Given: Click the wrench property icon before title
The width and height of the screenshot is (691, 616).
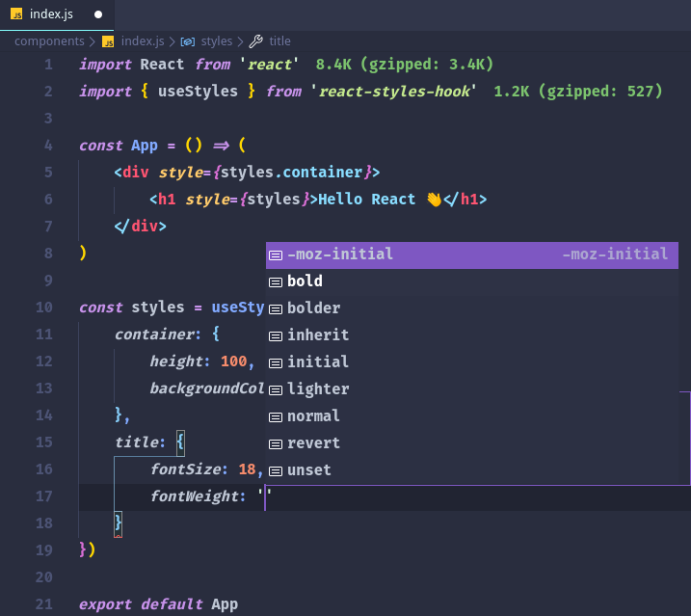Looking at the screenshot, I should 256,41.
